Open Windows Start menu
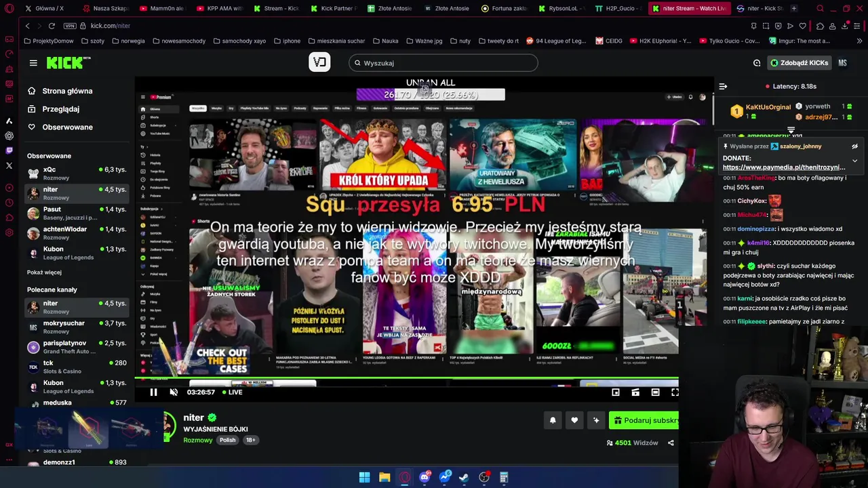 [364, 477]
